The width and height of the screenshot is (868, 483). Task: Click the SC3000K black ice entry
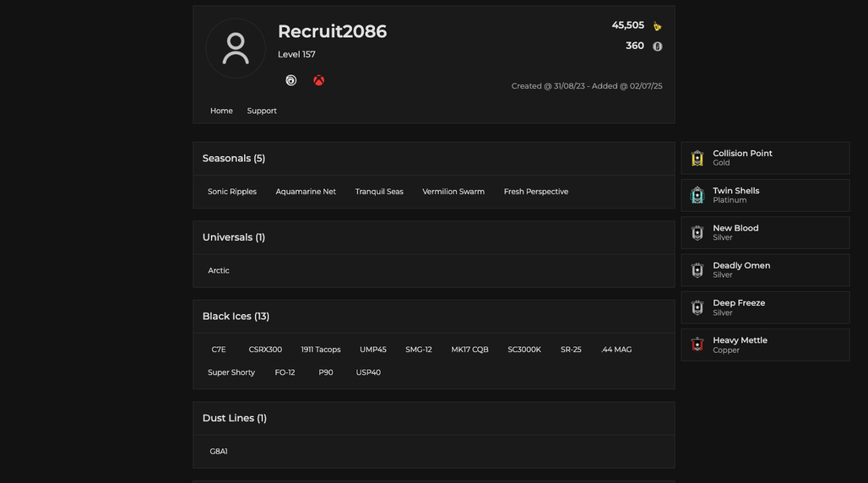(x=524, y=350)
